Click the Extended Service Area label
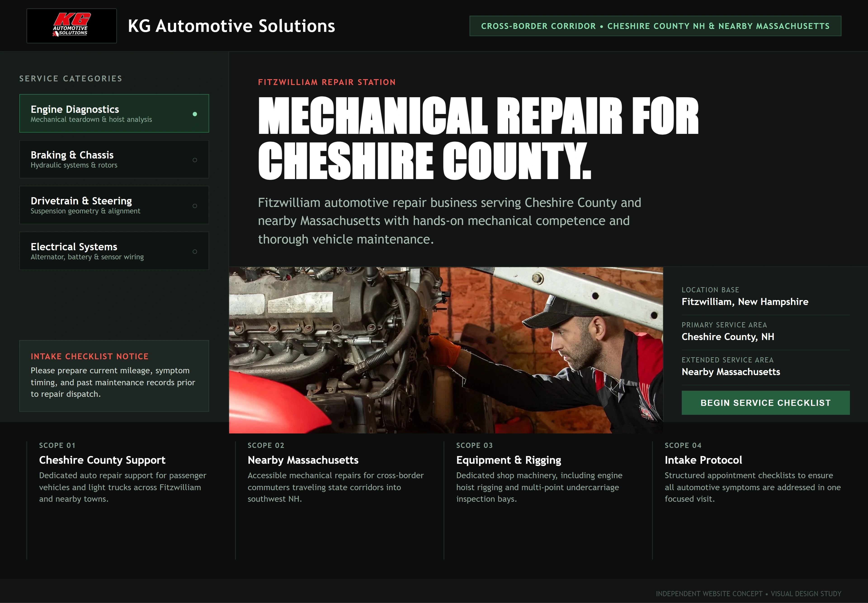Viewport: 868px width, 603px height. tap(727, 360)
